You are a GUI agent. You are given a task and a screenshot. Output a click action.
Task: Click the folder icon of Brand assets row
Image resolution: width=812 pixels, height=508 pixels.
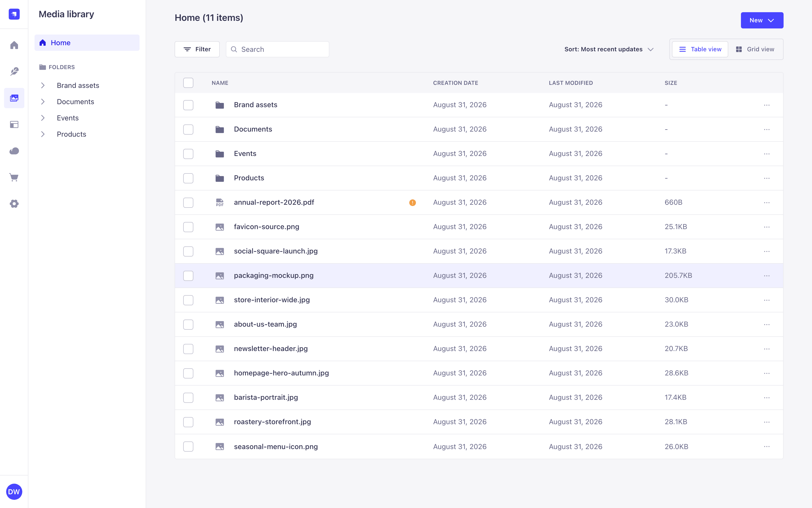[220, 105]
